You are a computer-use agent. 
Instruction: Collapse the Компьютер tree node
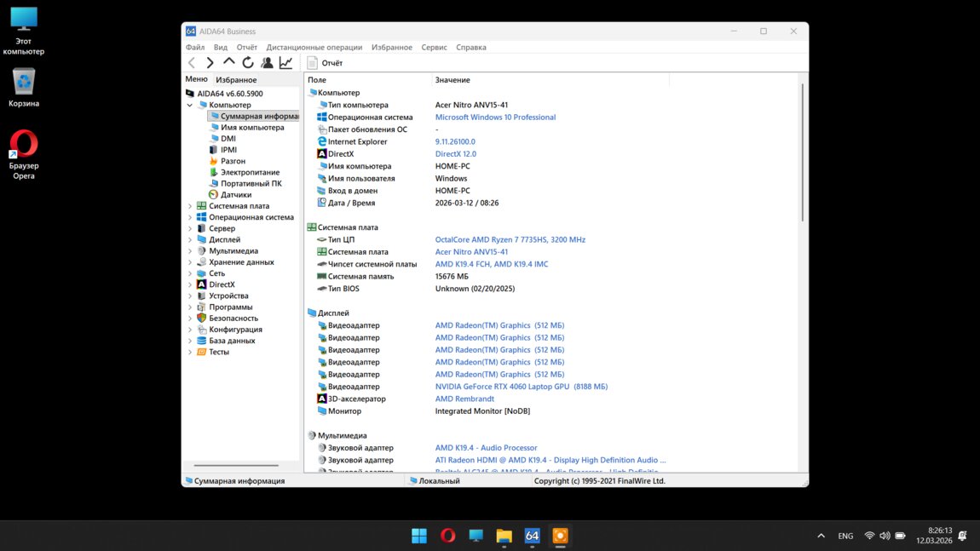pyautogui.click(x=190, y=105)
